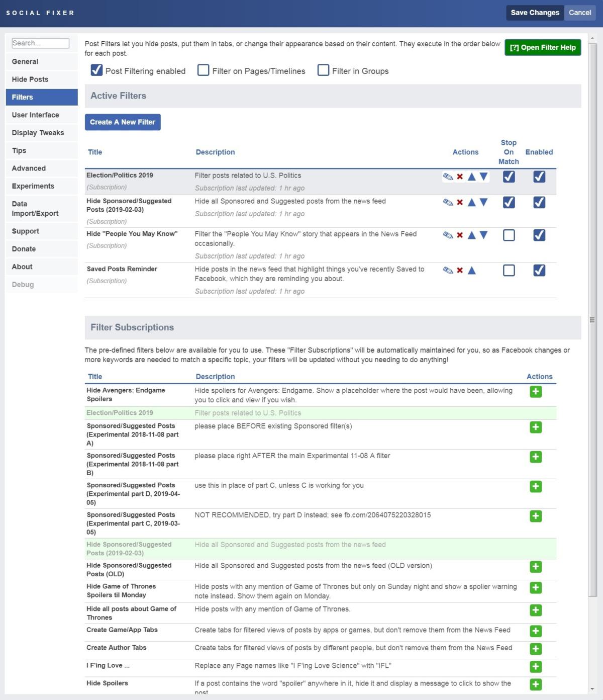The width and height of the screenshot is (603, 700).
Task: Add the I F'ing Love subscription filter
Action: click(536, 667)
